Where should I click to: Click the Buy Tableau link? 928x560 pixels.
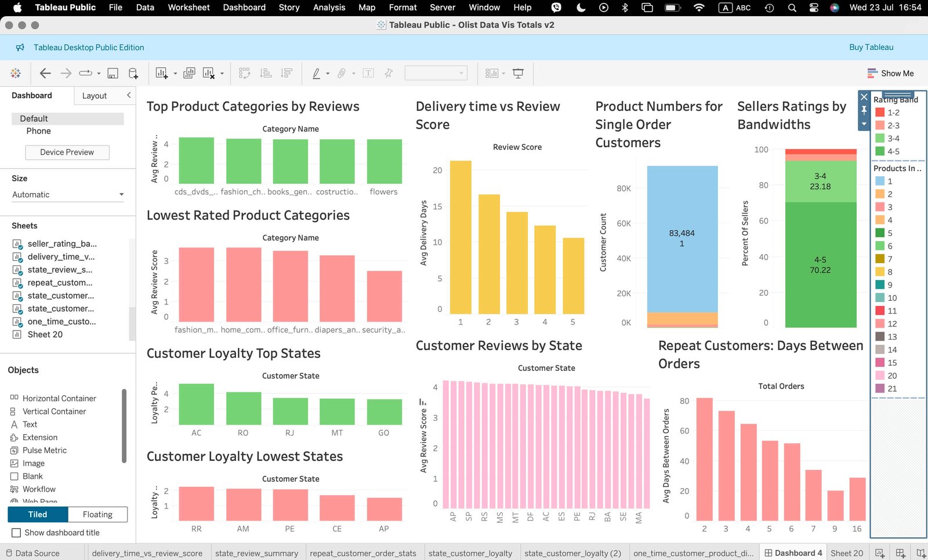point(871,48)
